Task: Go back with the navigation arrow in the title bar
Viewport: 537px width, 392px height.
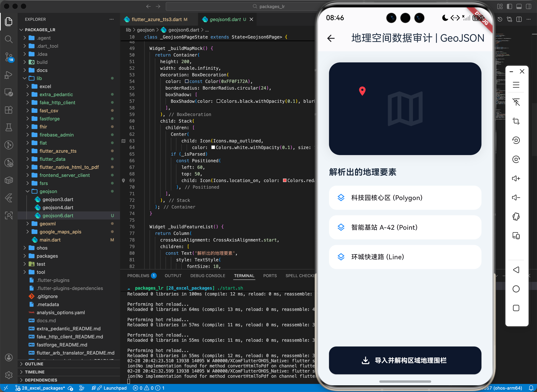Action: 148,6
